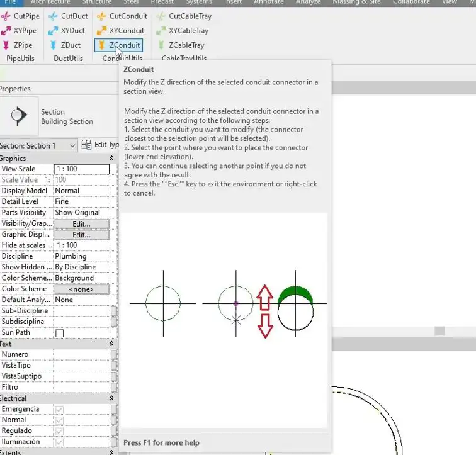Select the CutPipe tool

(x=20, y=16)
